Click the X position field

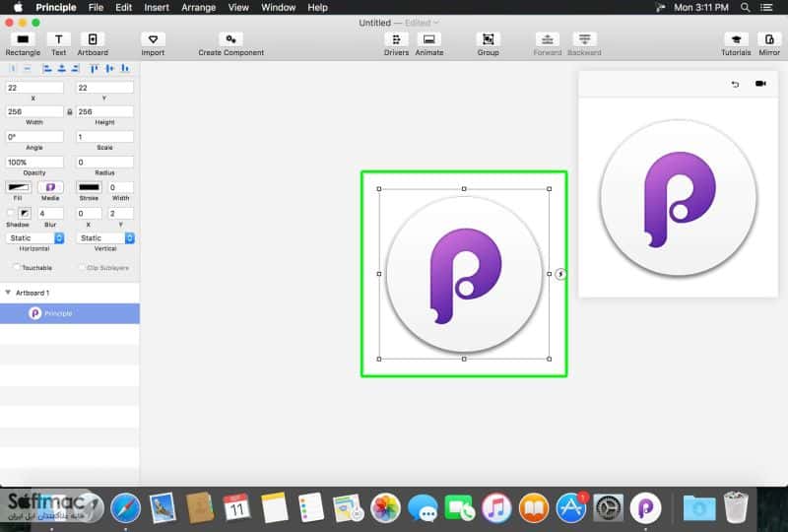(x=34, y=88)
